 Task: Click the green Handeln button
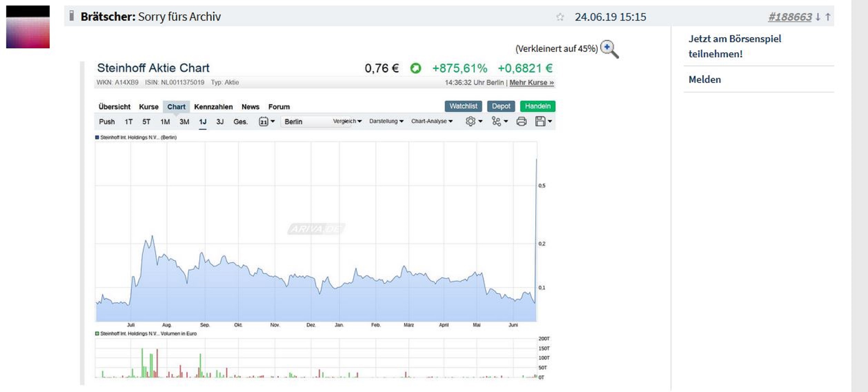click(538, 106)
